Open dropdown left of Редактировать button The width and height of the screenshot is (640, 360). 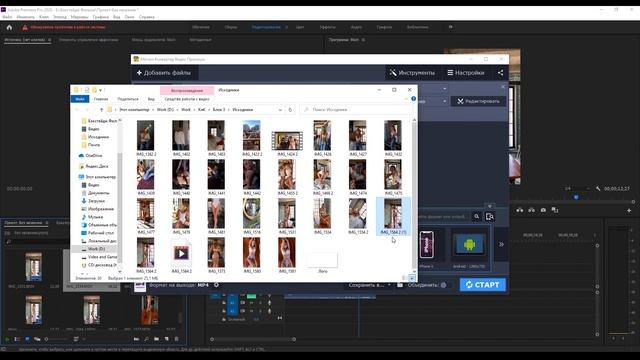click(x=444, y=101)
